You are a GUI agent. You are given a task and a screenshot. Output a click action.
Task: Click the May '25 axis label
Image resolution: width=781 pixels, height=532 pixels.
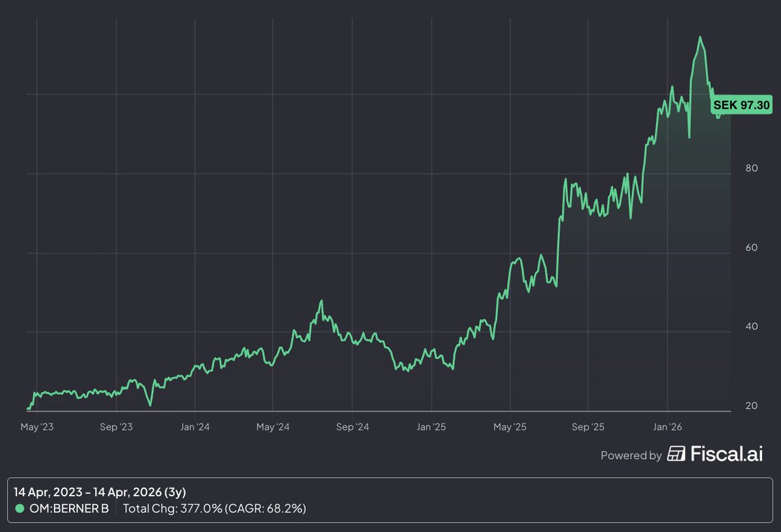point(510,427)
